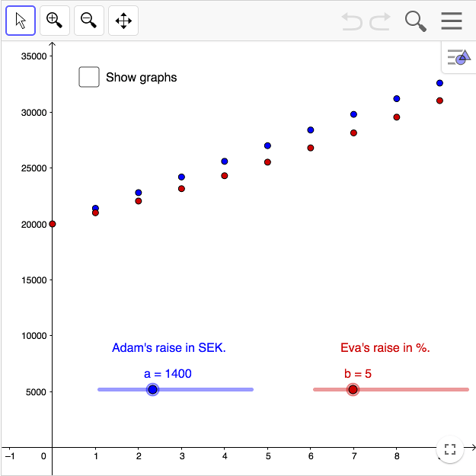The width and height of the screenshot is (476, 476).
Task: Click the text Eva's raise in %.
Action: tap(385, 347)
